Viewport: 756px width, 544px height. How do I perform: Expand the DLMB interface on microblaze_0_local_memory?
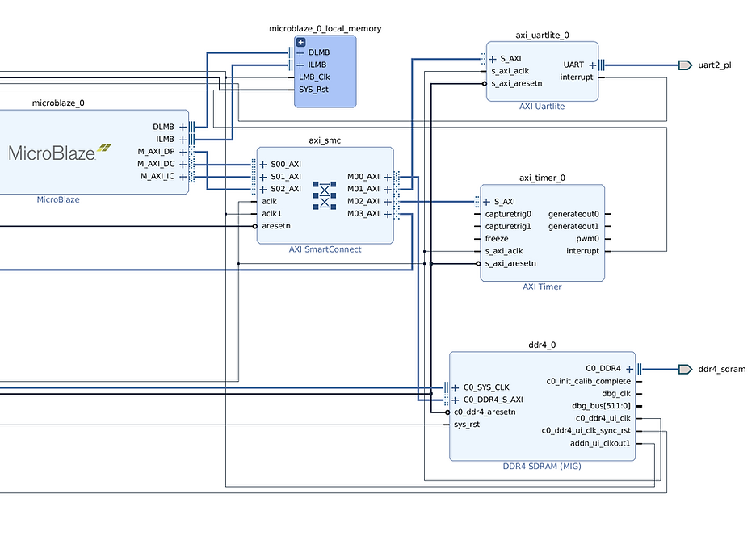(300, 52)
